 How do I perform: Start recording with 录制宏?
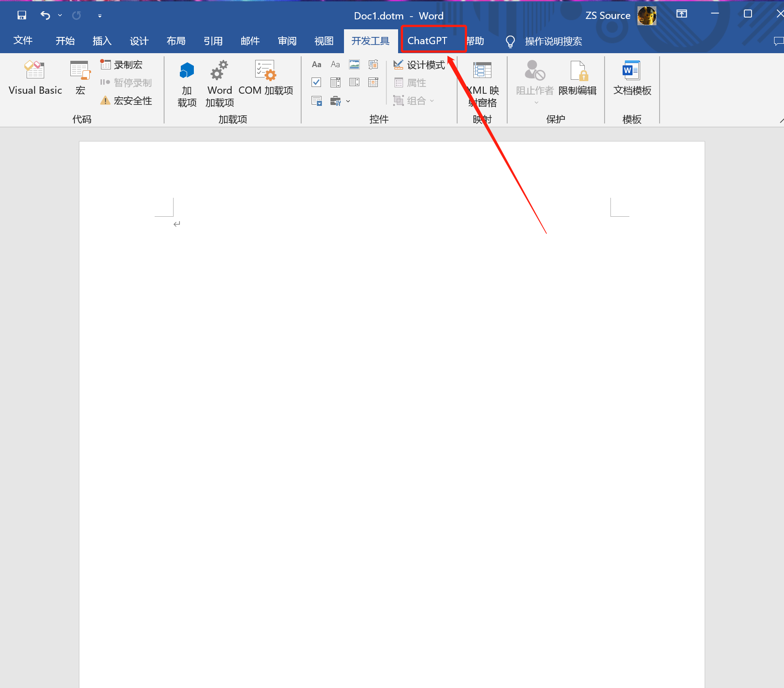coord(122,65)
